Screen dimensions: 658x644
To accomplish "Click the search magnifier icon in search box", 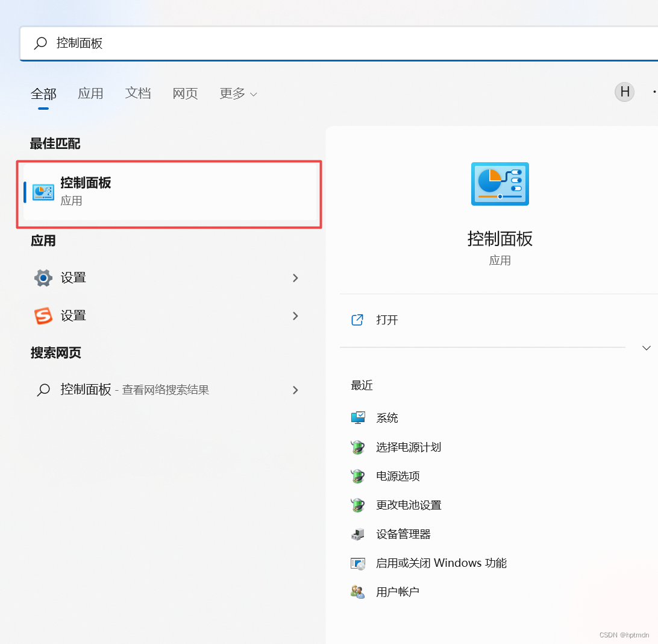I will (x=40, y=43).
